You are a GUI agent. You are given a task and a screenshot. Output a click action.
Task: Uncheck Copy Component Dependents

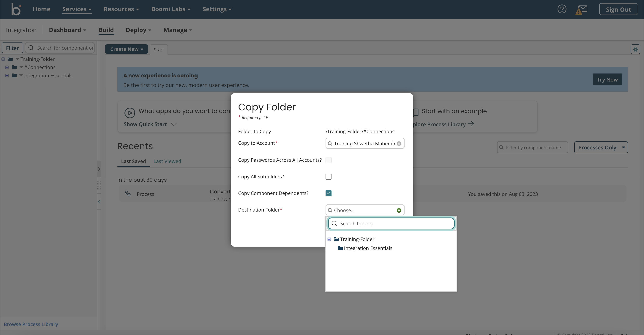coord(328,193)
